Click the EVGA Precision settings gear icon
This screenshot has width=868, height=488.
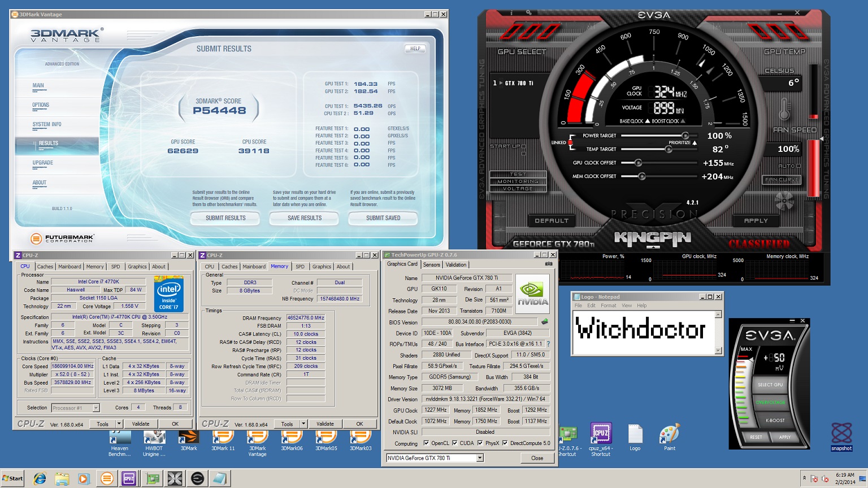528,12
